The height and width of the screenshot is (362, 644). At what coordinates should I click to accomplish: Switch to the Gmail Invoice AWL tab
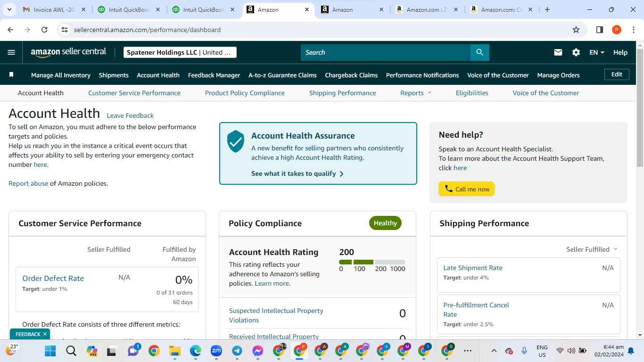55,9
